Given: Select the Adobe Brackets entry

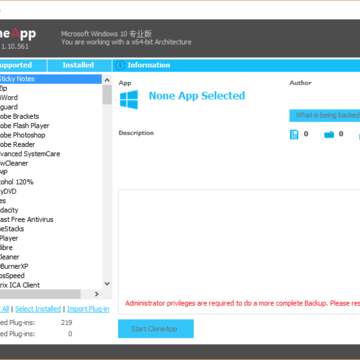Looking at the screenshot, I should (51, 116).
